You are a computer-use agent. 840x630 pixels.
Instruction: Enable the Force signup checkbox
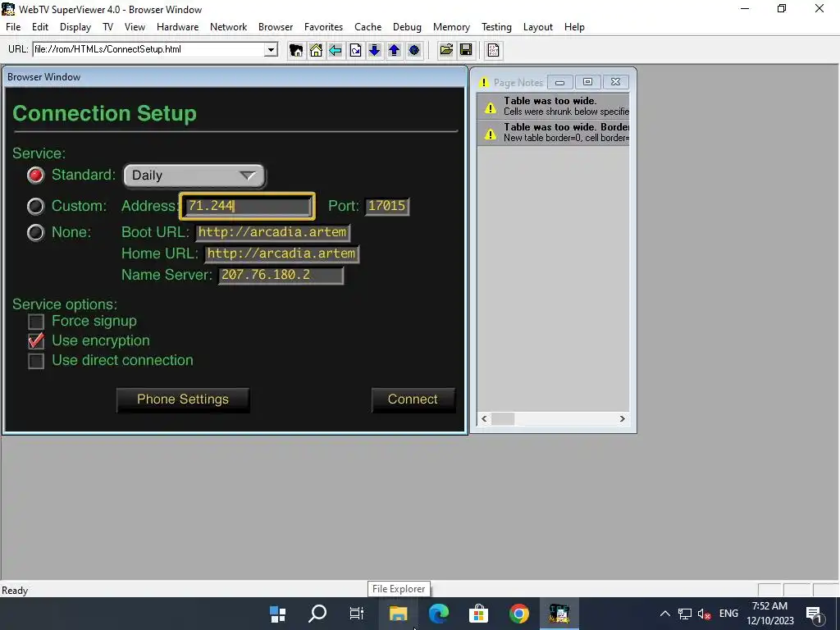36,322
